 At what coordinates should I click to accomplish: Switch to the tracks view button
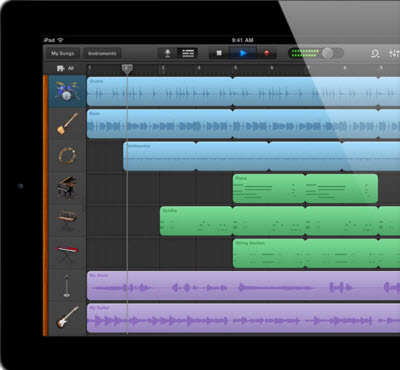pyautogui.click(x=188, y=53)
